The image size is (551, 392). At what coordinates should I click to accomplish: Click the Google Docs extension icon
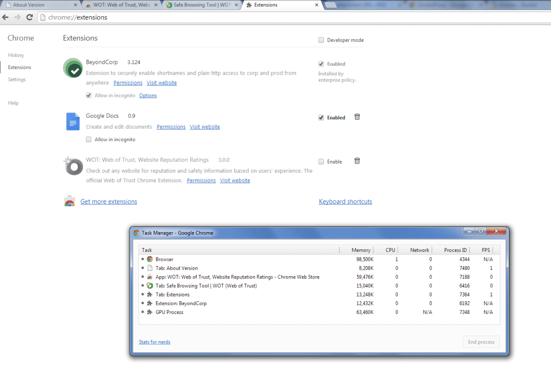72,122
